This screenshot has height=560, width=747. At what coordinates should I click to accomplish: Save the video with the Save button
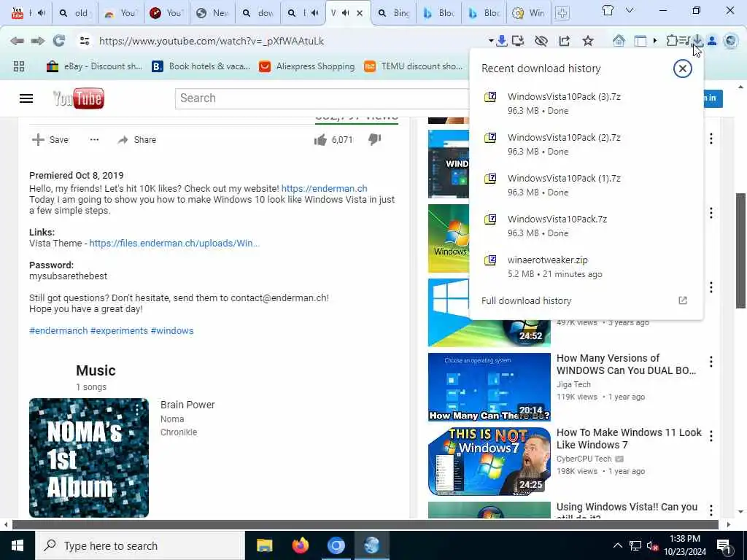coord(50,139)
